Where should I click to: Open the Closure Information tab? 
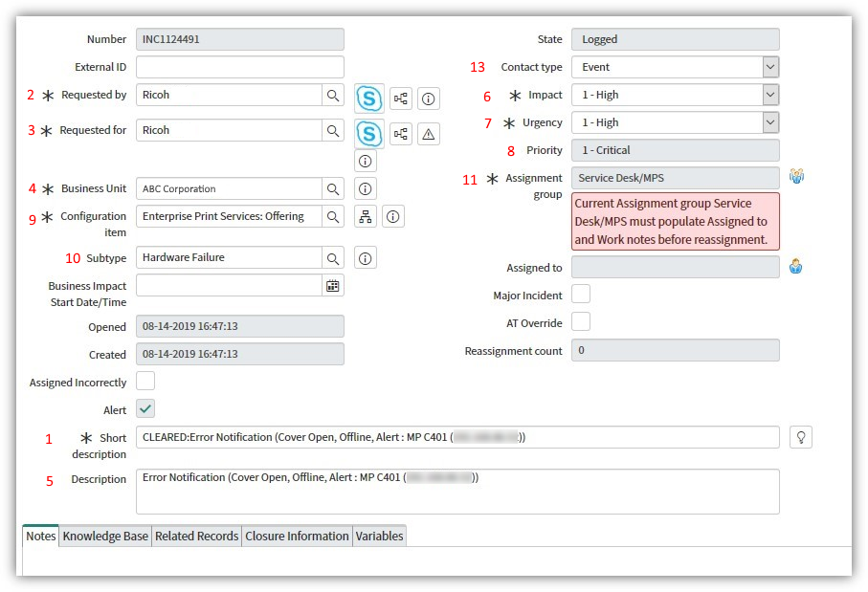point(297,536)
